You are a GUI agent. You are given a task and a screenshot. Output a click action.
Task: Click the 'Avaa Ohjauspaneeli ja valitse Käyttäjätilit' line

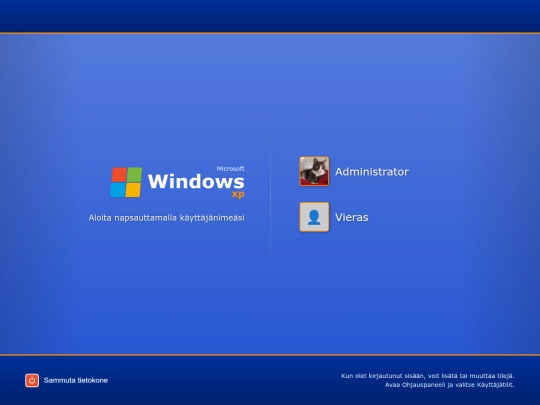point(449,385)
